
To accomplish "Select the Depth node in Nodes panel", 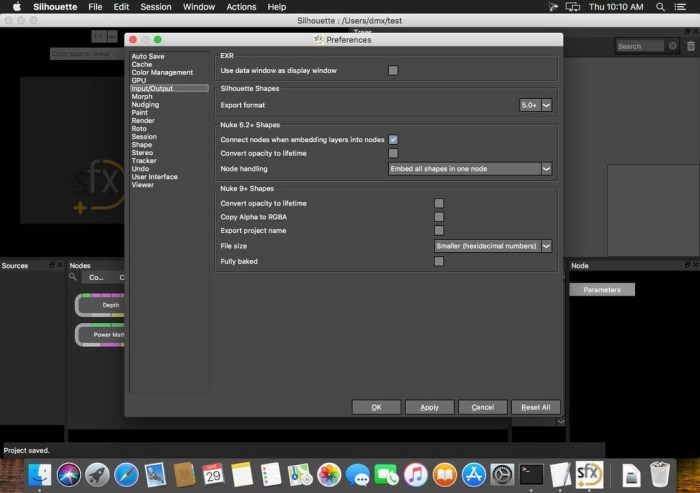I will [x=100, y=305].
